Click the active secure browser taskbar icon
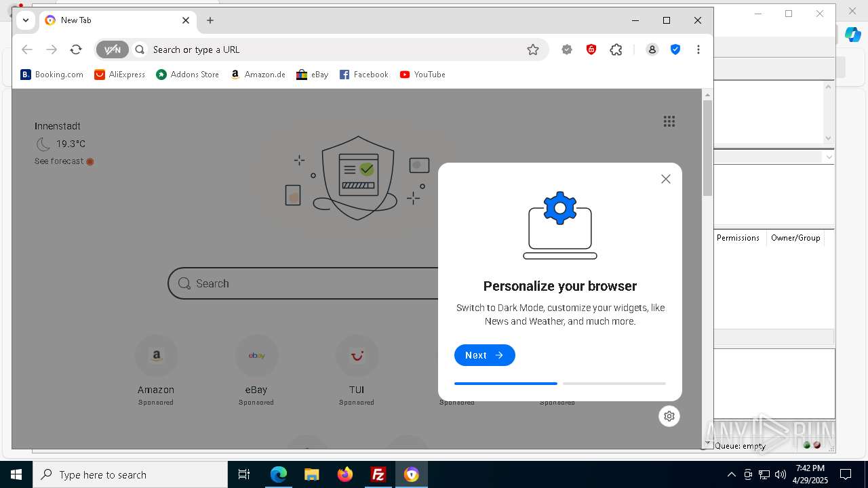The image size is (868, 488). click(x=412, y=474)
